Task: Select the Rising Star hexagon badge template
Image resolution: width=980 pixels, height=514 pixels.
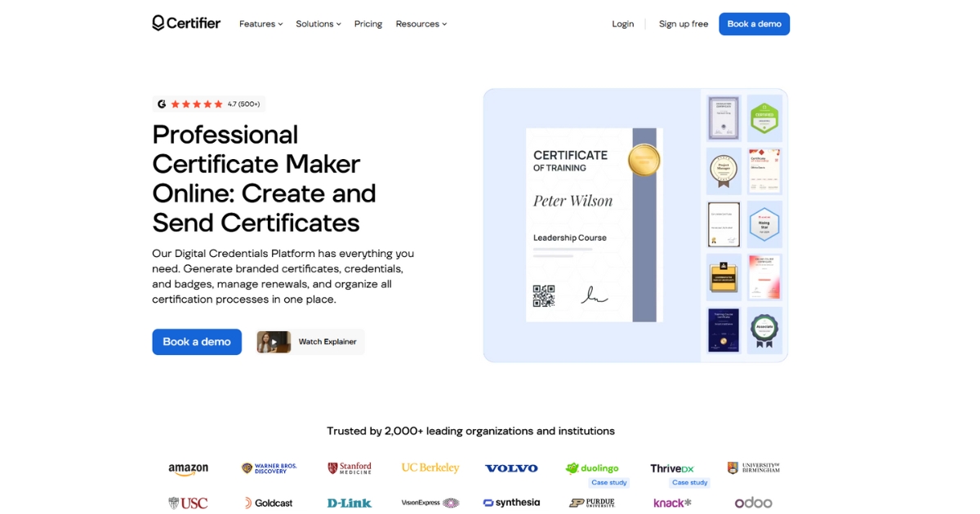Action: pyautogui.click(x=765, y=224)
